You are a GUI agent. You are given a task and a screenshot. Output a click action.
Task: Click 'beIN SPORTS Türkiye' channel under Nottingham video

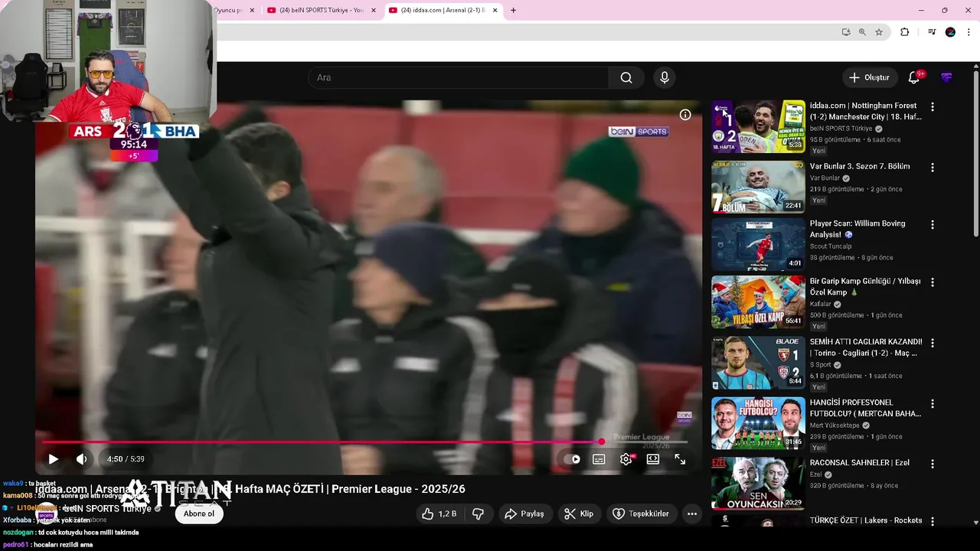pyautogui.click(x=841, y=129)
